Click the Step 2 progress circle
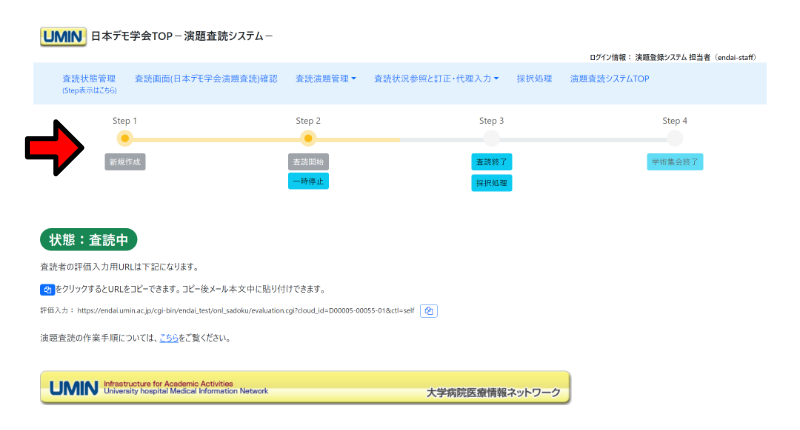Viewport: 800px width, 430px height. coord(308,139)
